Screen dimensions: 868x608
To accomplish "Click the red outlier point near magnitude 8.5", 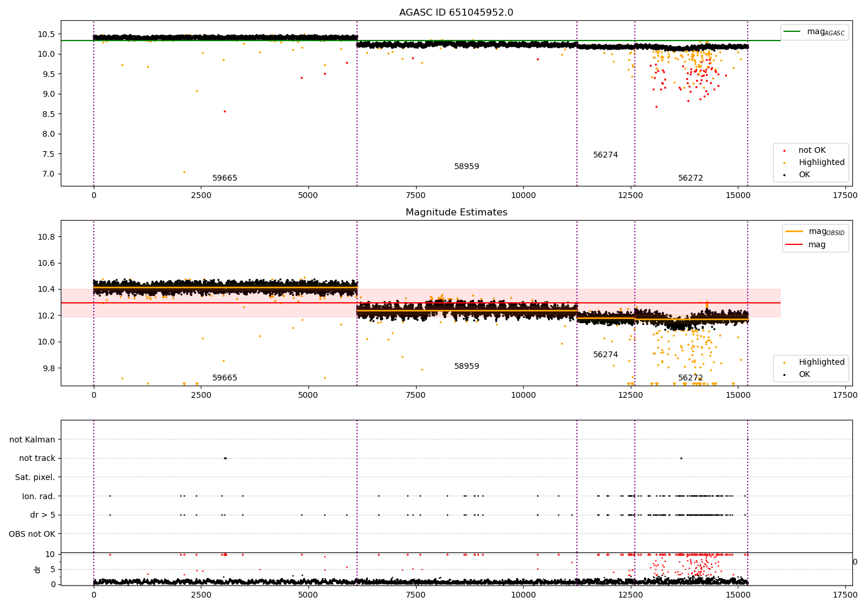I will 225,111.
